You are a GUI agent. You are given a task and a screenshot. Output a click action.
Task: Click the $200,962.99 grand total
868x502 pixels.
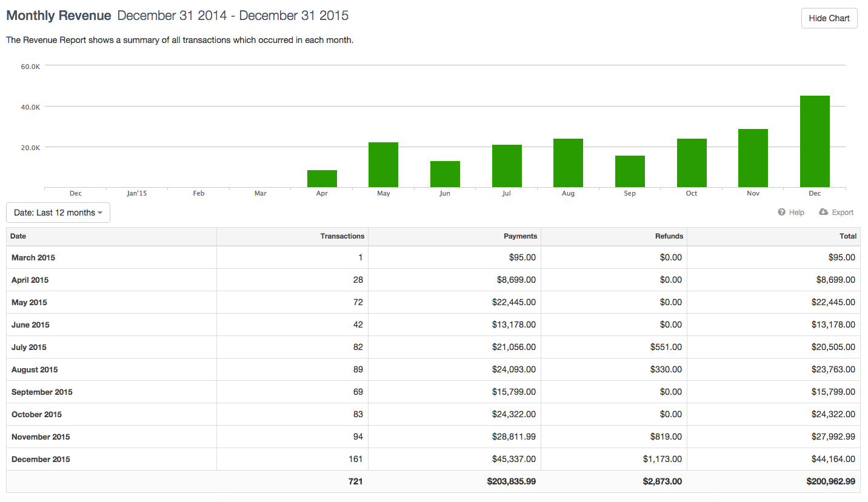[x=831, y=482]
